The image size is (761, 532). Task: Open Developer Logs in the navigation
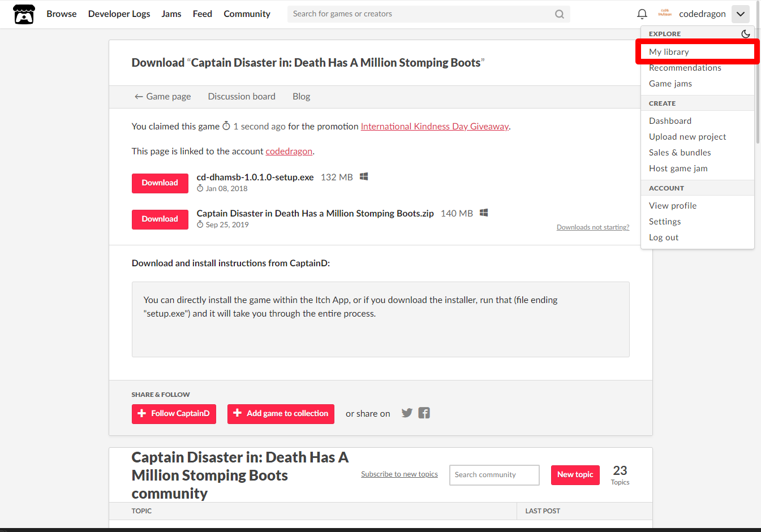[119, 14]
